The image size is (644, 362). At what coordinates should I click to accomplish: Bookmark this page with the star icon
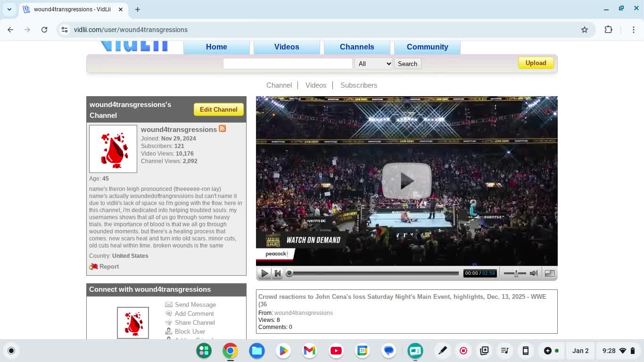pos(585,30)
